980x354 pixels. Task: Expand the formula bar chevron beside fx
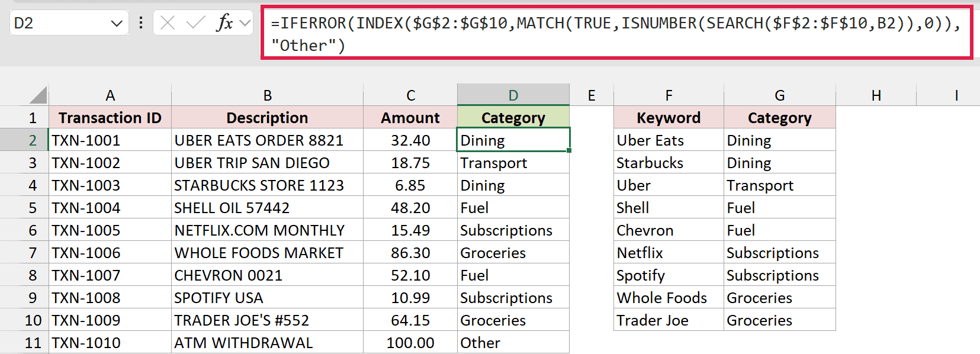(245, 24)
